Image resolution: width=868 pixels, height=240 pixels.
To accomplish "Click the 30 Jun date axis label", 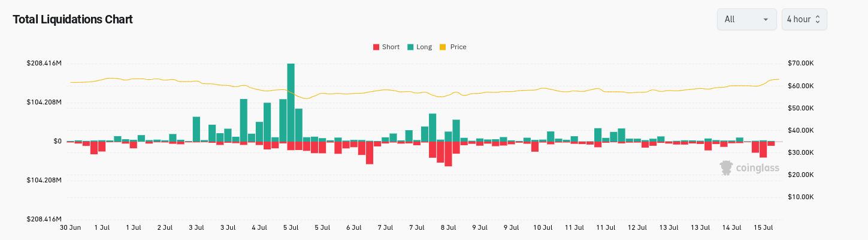I will click(71, 228).
